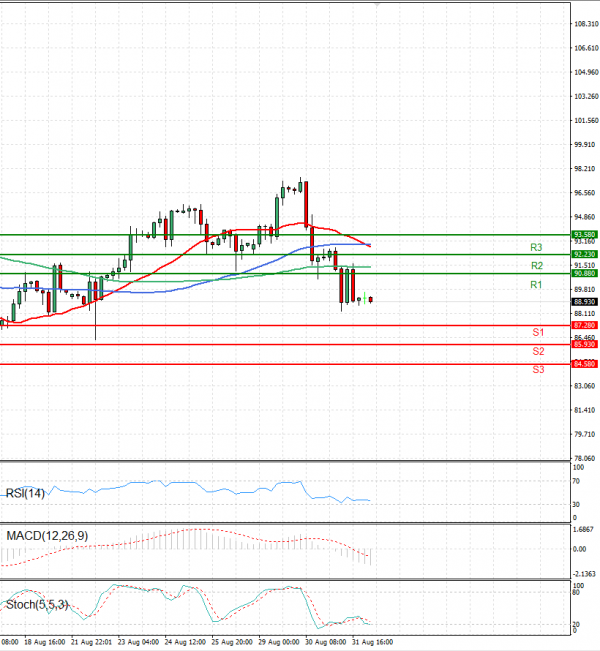Click the 84.580 support price label
The image size is (600, 651).
(x=585, y=364)
